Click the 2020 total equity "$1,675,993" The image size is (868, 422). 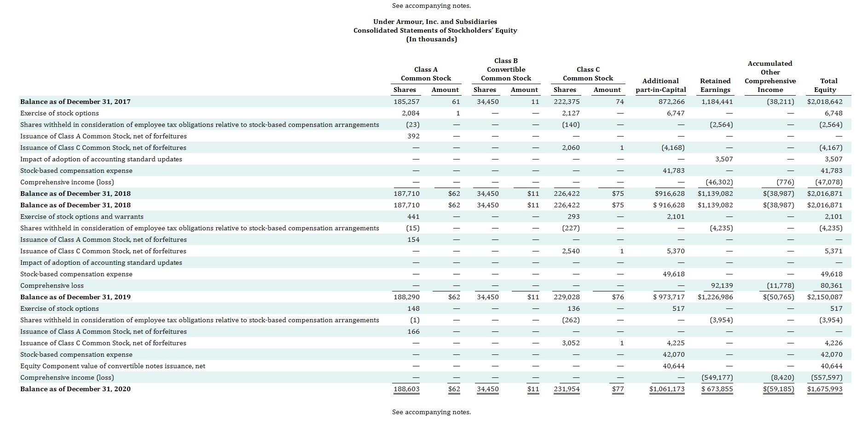[x=825, y=389]
